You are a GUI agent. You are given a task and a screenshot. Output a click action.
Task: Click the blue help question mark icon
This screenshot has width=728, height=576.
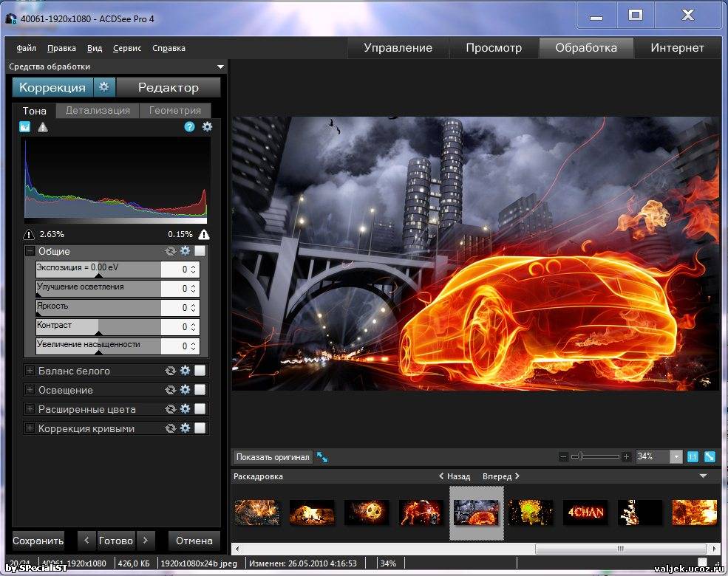[x=190, y=127]
